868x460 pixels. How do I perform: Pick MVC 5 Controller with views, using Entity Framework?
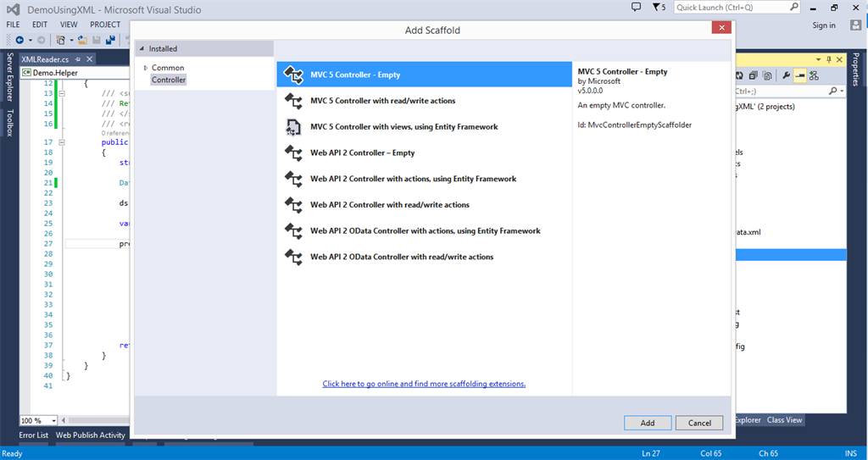pyautogui.click(x=424, y=127)
